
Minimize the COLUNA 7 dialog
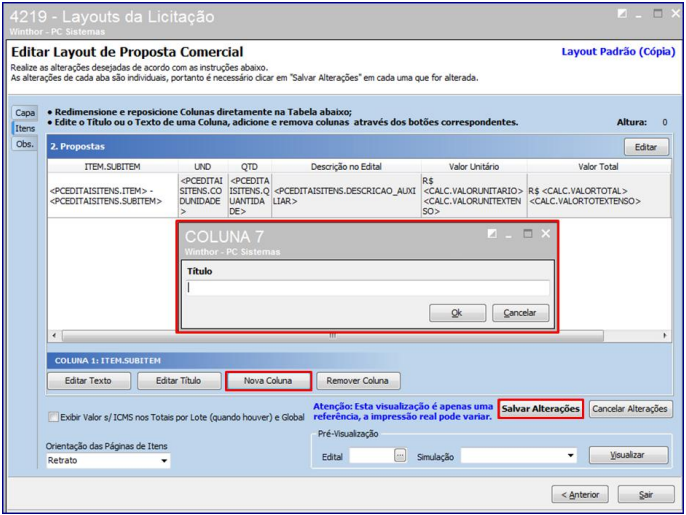508,235
